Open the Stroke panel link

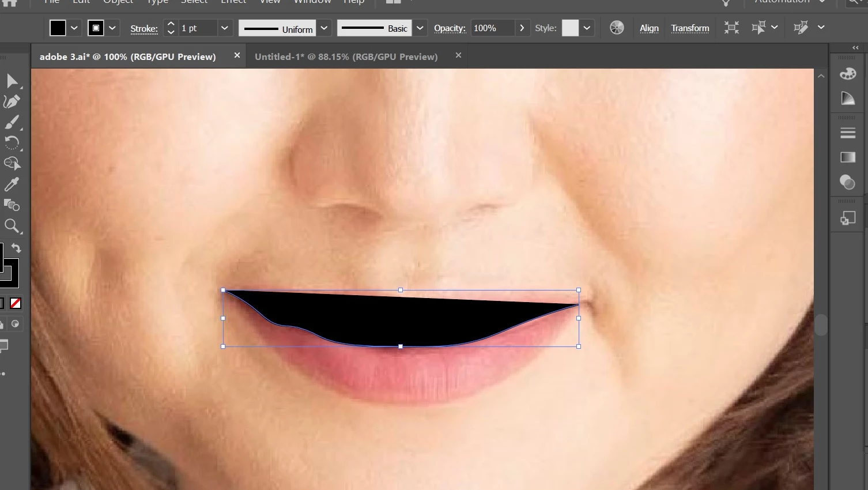tap(144, 28)
